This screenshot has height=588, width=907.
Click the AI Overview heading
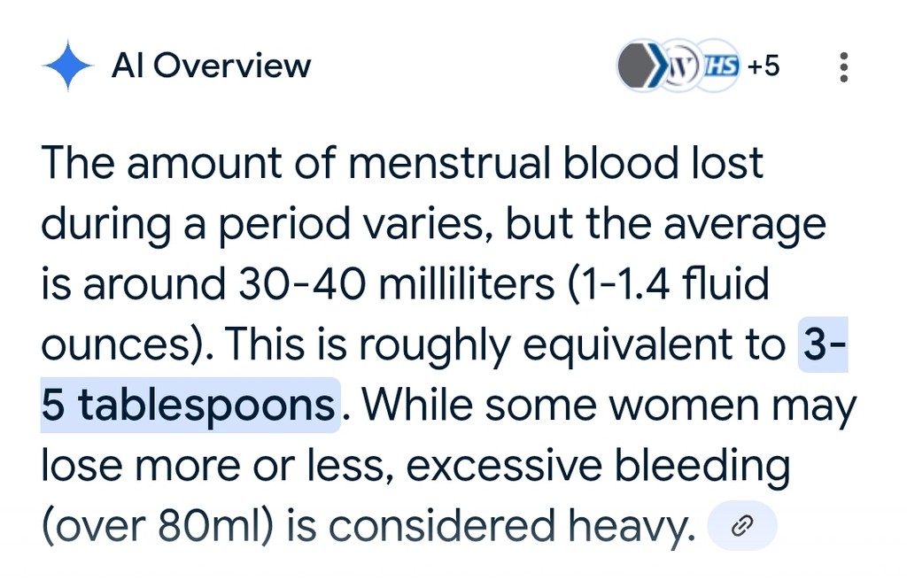[x=211, y=66]
